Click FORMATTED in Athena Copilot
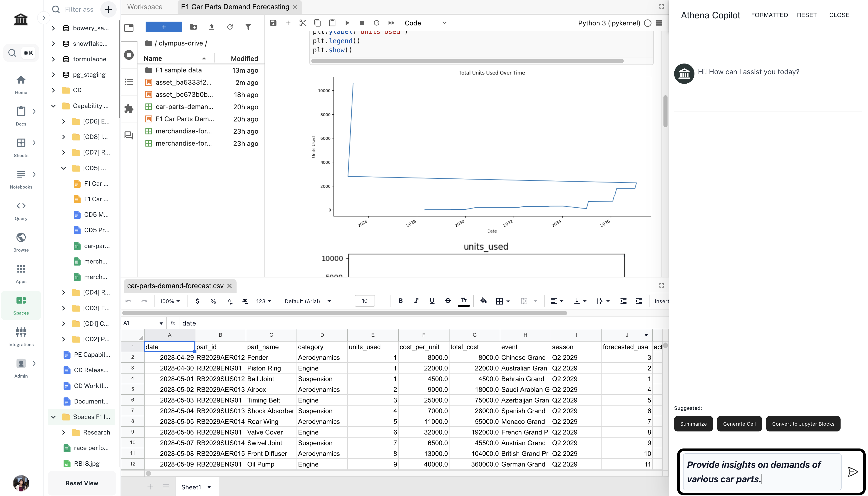 769,15
